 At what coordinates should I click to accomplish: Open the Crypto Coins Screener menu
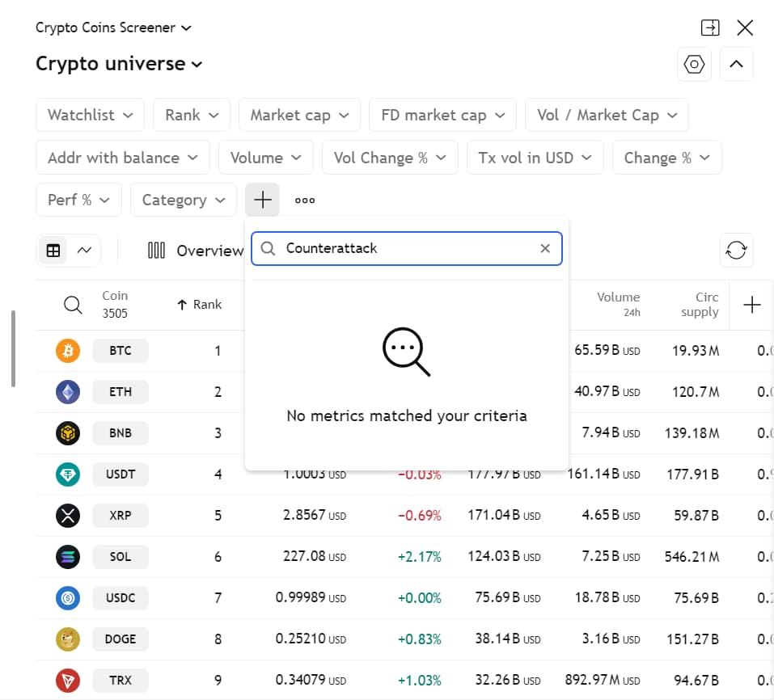pos(113,27)
